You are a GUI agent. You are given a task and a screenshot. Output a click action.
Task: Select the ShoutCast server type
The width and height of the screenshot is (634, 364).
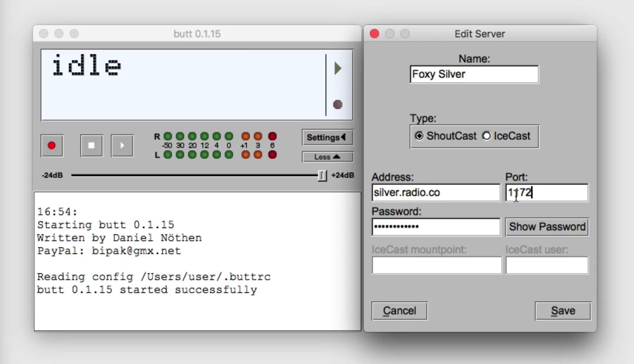click(x=419, y=136)
